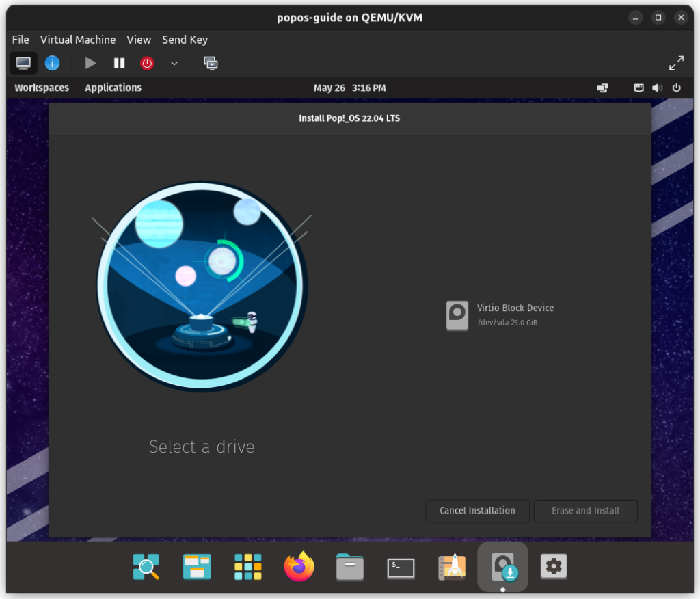Open the View menu
The image size is (700, 599).
[x=139, y=40]
